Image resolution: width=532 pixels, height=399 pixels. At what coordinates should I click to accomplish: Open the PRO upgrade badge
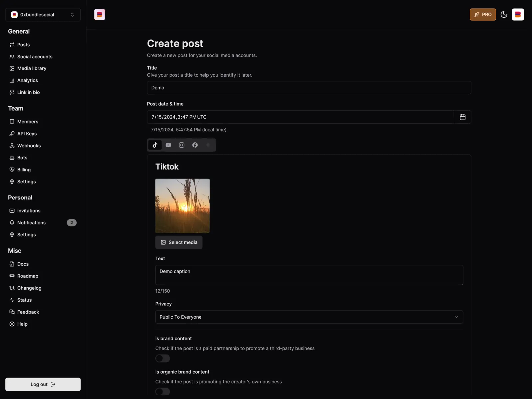coord(483,14)
